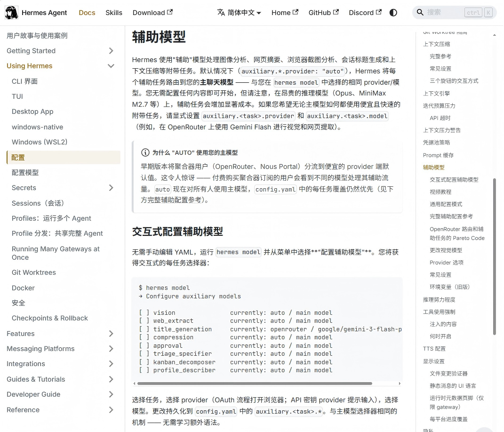Viewport: 504px width, 432px height.
Task: Expand the Developer Guide chevron
Action: [x=111, y=394]
